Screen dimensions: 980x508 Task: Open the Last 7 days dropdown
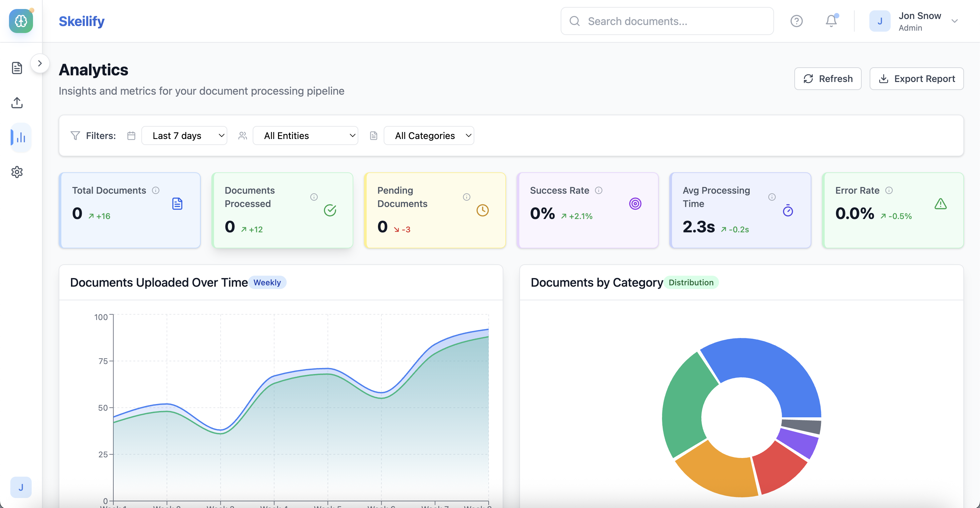184,136
